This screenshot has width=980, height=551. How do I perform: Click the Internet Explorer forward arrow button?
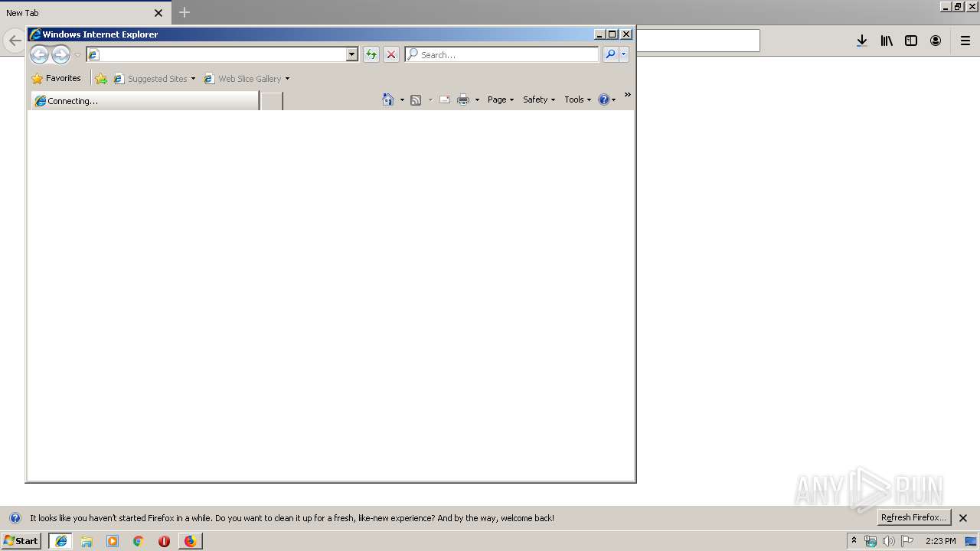(60, 54)
